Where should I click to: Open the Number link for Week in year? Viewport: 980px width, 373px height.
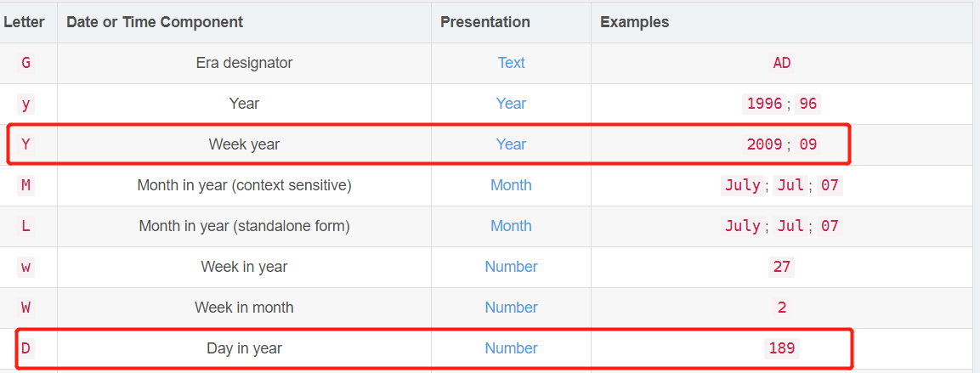click(x=511, y=267)
